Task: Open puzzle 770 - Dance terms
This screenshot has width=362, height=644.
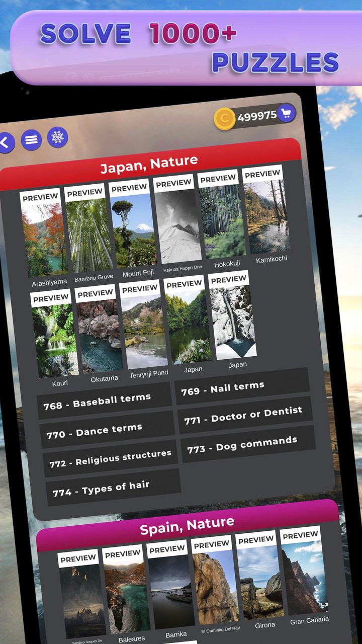Action: click(107, 431)
